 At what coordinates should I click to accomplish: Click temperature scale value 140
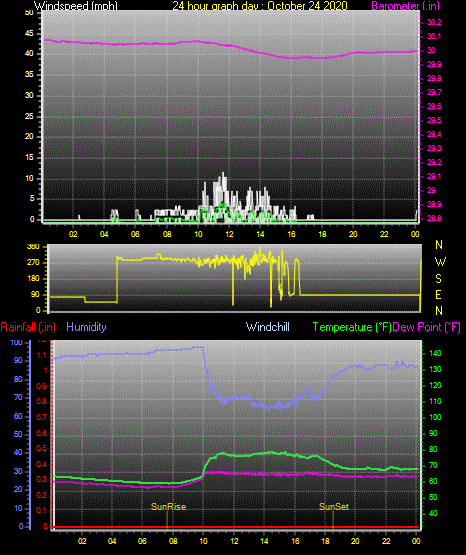tap(435, 353)
